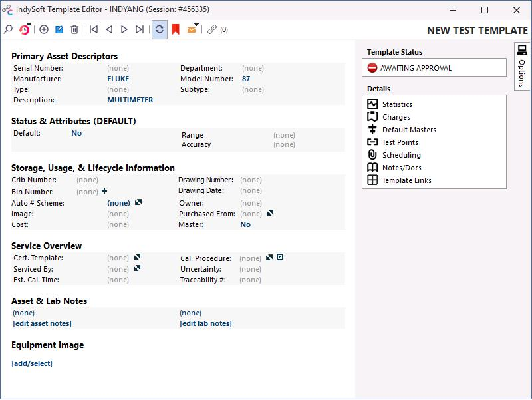Jump to the first record
The height and width of the screenshot is (400, 532).
coord(94,29)
